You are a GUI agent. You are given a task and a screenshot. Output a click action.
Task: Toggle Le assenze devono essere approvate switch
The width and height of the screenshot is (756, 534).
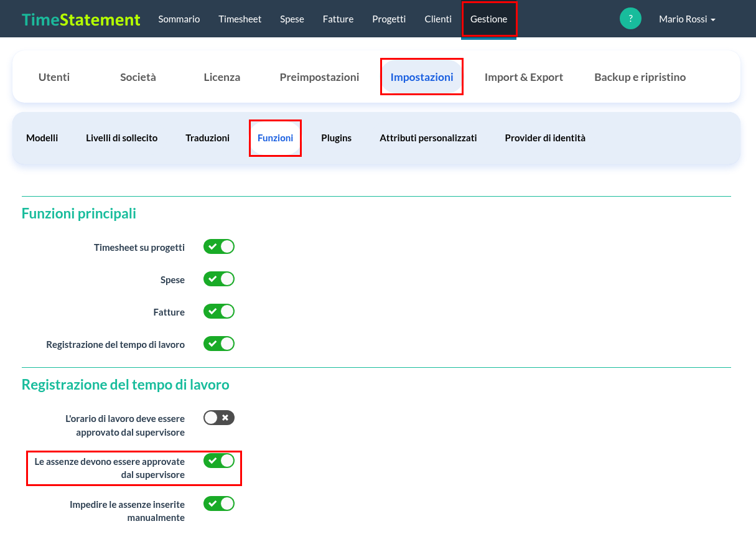219,461
